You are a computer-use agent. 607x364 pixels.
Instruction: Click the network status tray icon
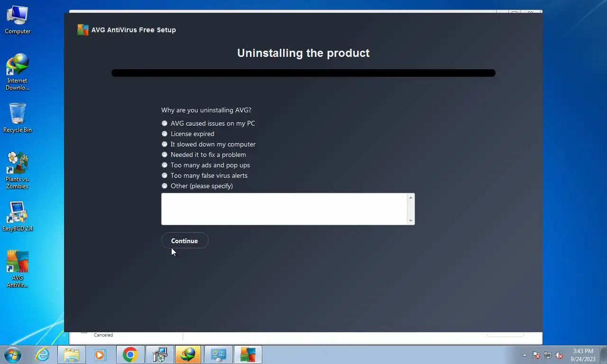548,355
